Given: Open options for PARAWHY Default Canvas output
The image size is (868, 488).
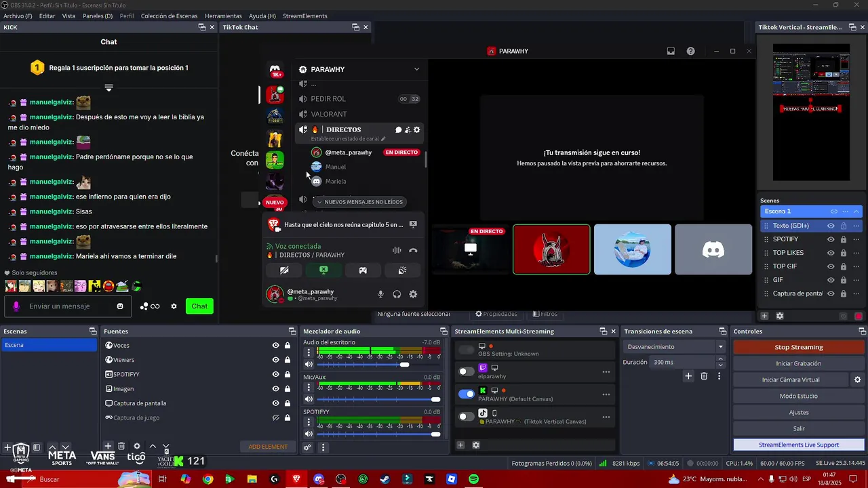Looking at the screenshot, I should coord(606,394).
